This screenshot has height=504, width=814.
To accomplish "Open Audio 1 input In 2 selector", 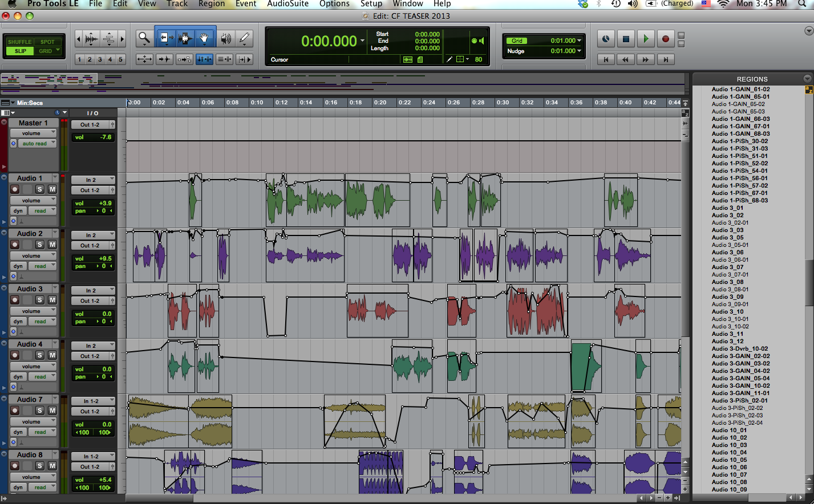I will [93, 180].
